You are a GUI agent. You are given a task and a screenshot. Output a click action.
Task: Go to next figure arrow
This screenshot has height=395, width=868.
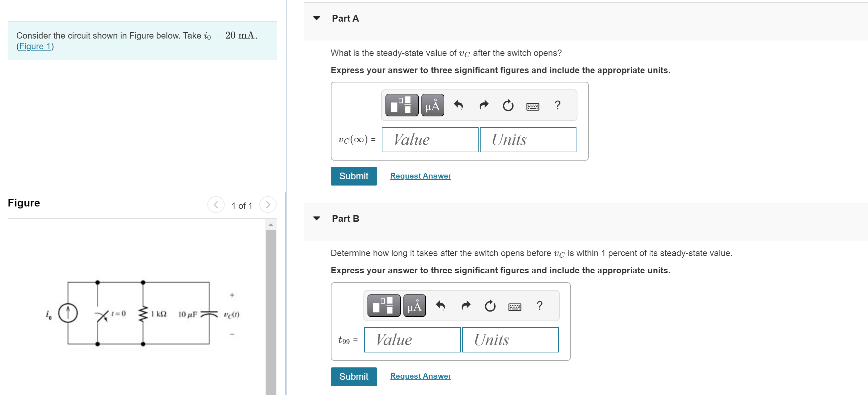click(x=268, y=205)
